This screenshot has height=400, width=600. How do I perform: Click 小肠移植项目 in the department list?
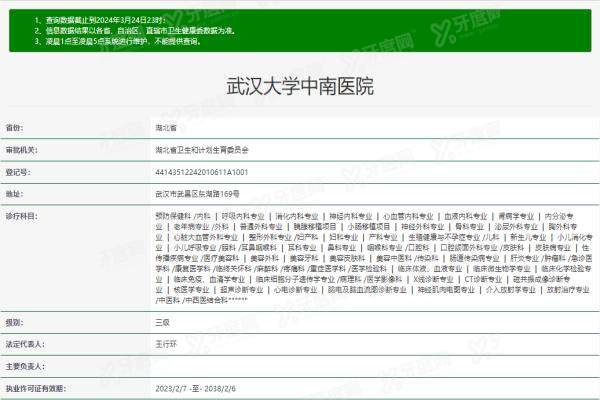click(369, 227)
